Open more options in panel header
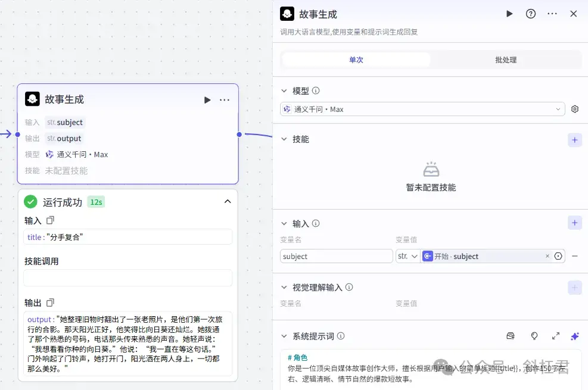 (x=552, y=14)
